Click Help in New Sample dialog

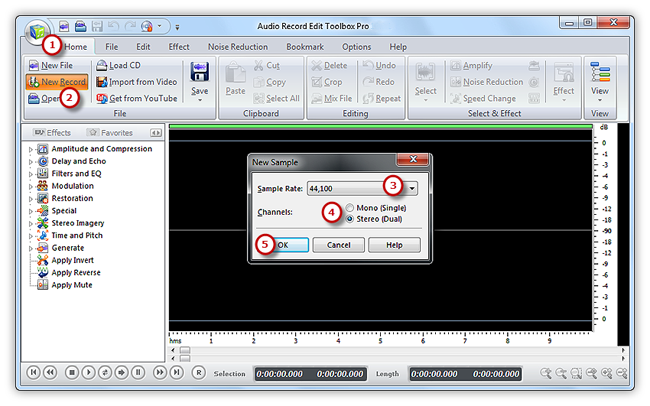coord(394,245)
